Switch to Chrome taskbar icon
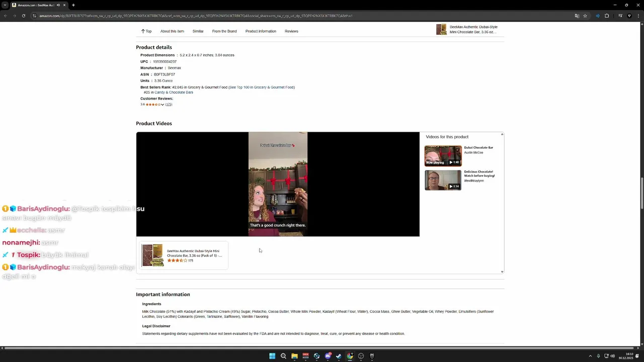This screenshot has width=644, height=362. coord(350,356)
